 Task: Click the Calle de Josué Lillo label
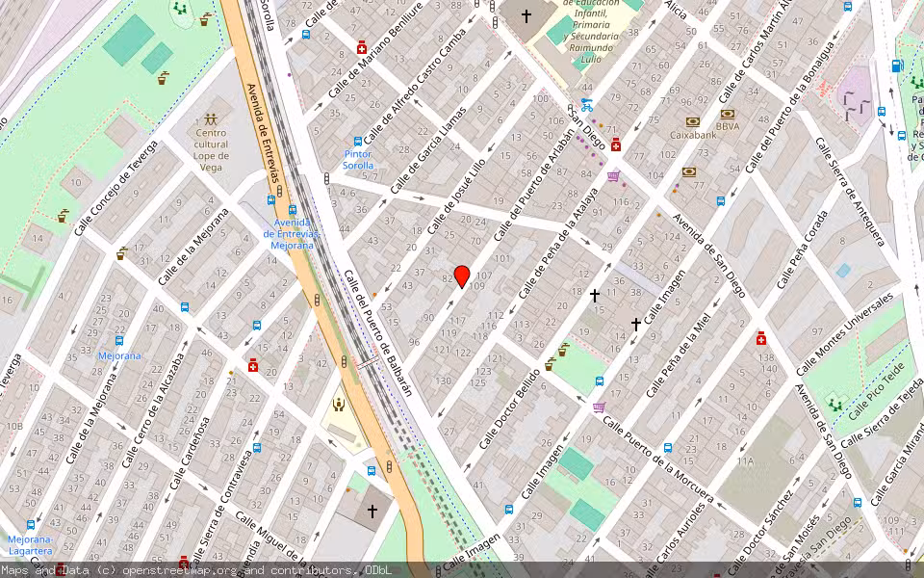[x=455, y=197]
